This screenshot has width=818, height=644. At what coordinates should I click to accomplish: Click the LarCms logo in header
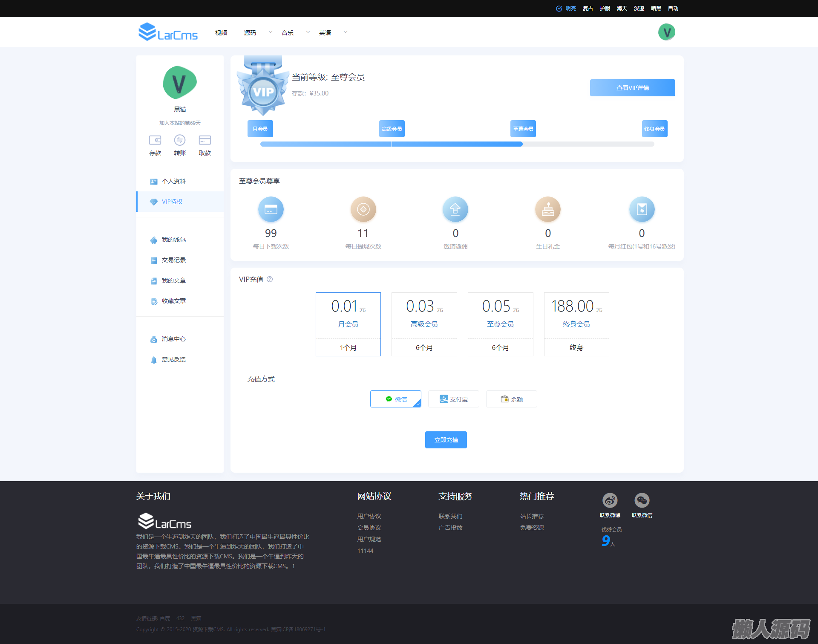168,32
